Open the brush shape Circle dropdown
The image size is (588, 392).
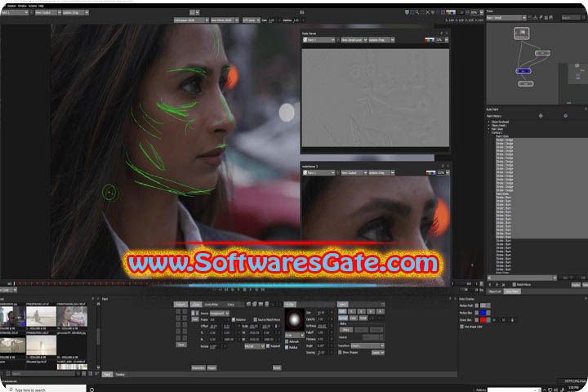(294, 335)
